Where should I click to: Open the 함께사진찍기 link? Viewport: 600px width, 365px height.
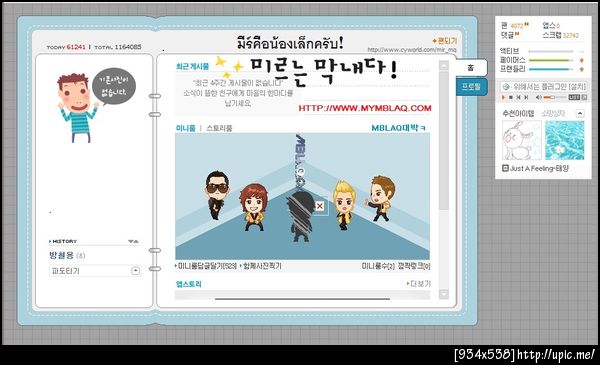261,266
